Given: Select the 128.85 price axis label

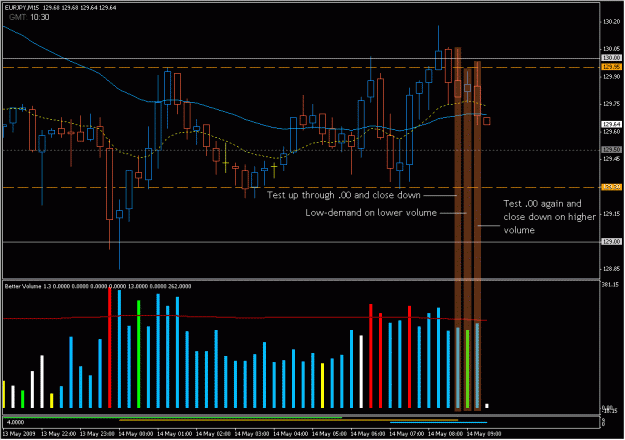Looking at the screenshot, I should (611, 269).
